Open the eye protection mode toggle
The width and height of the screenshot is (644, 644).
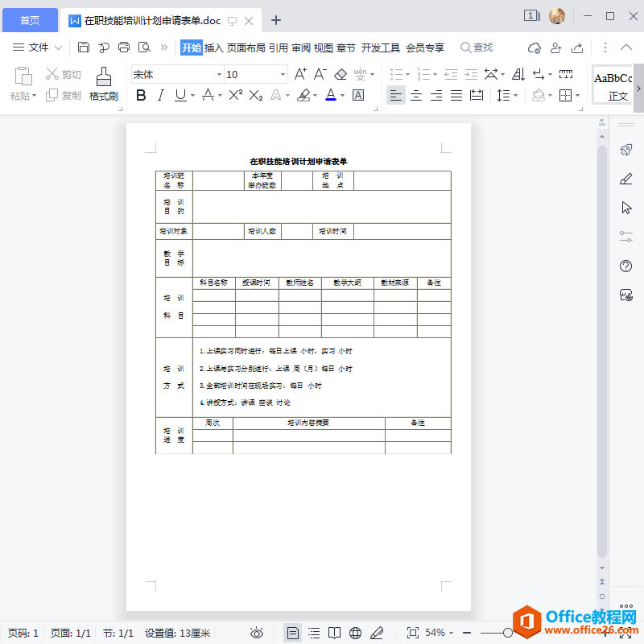click(257, 633)
